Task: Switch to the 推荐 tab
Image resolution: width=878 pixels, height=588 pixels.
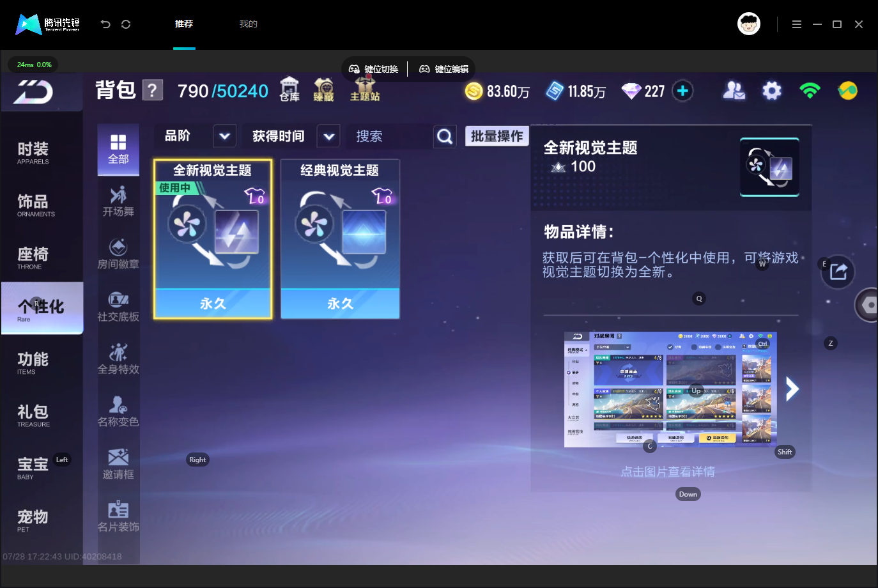Action: pos(184,24)
